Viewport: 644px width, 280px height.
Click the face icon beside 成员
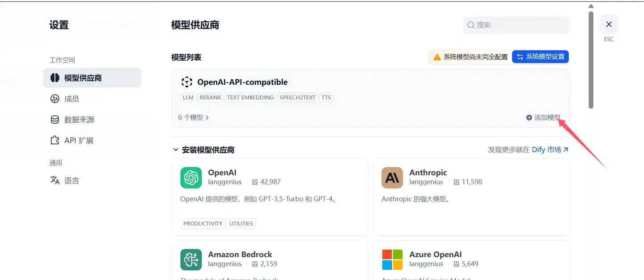(x=55, y=99)
